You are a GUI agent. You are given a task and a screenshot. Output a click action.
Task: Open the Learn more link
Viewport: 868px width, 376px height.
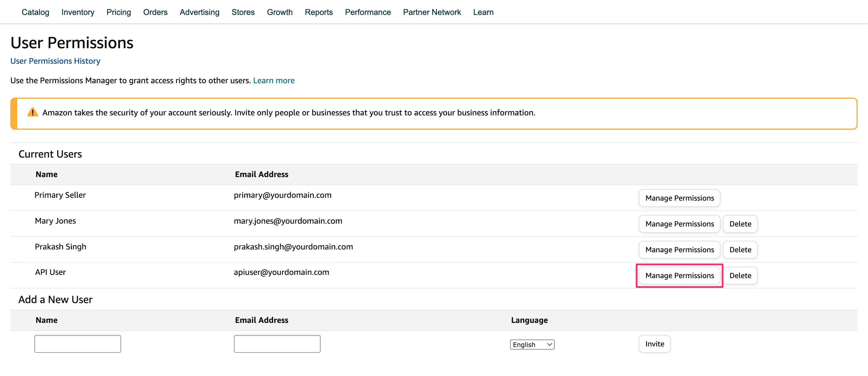(274, 81)
